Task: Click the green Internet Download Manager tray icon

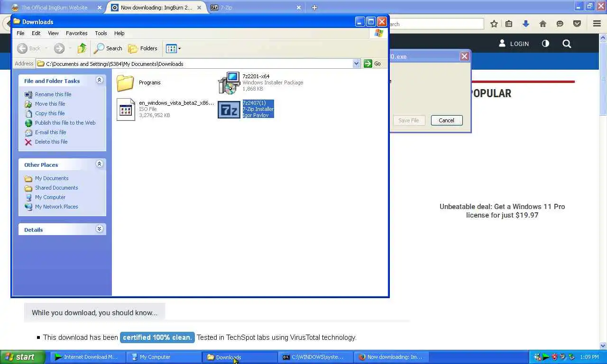Action: [x=546, y=357]
